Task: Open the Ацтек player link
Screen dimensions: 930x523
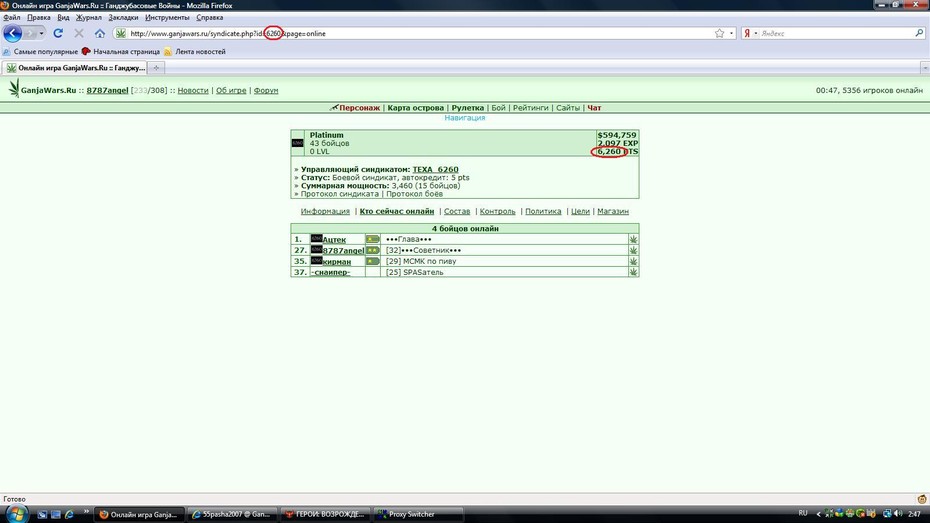Action: coord(334,240)
